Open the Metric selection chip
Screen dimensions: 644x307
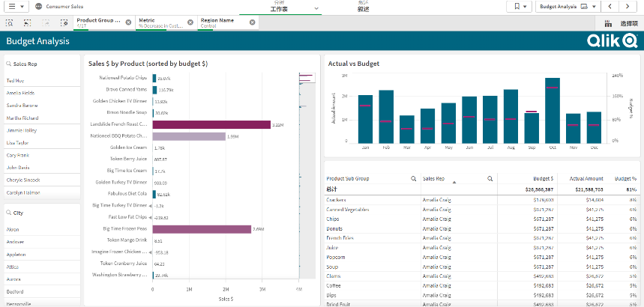tap(161, 22)
